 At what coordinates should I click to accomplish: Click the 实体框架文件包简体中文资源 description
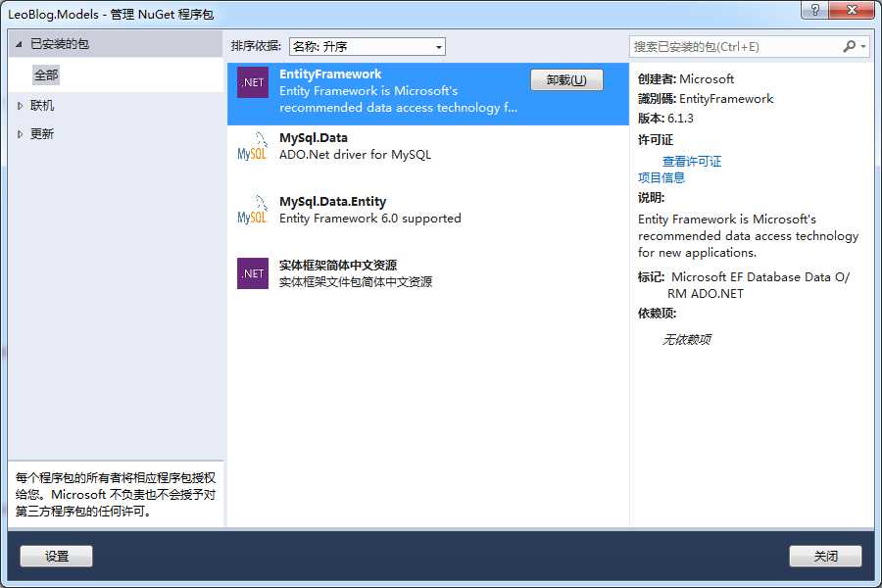356,282
